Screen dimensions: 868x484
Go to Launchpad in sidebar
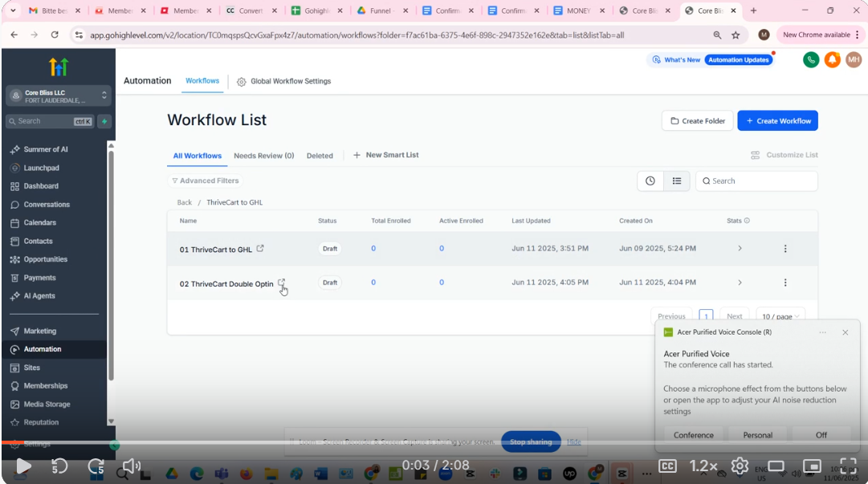click(42, 168)
